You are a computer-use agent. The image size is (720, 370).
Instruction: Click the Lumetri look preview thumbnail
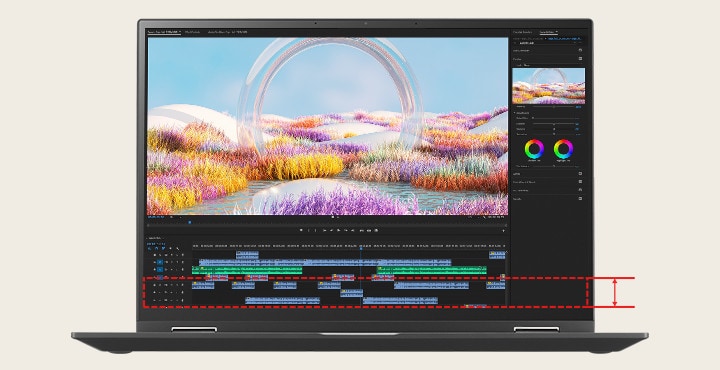click(549, 86)
